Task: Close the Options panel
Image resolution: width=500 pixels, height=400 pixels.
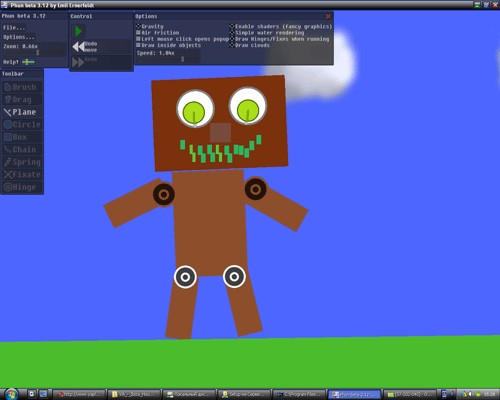Action: [x=328, y=16]
